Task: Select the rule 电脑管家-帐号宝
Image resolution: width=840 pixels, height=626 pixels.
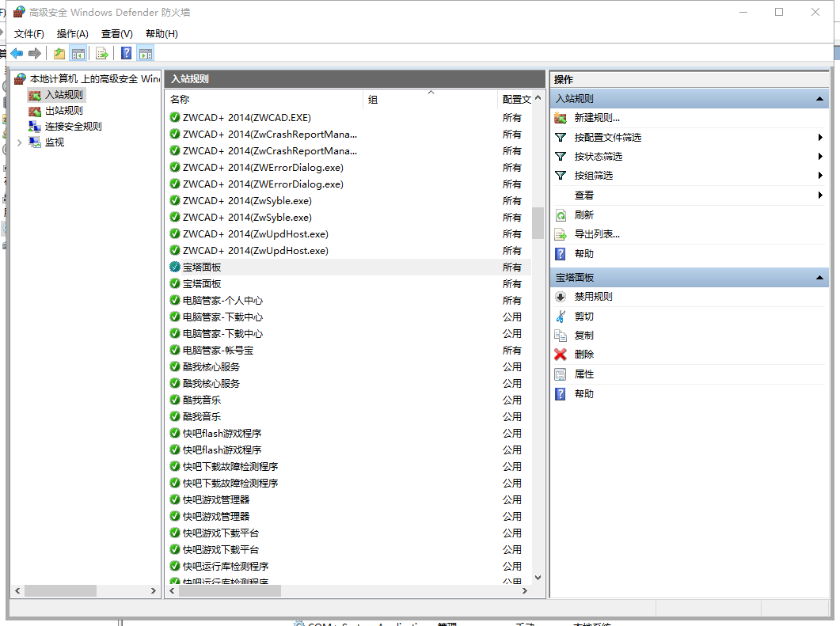Action: (349, 351)
